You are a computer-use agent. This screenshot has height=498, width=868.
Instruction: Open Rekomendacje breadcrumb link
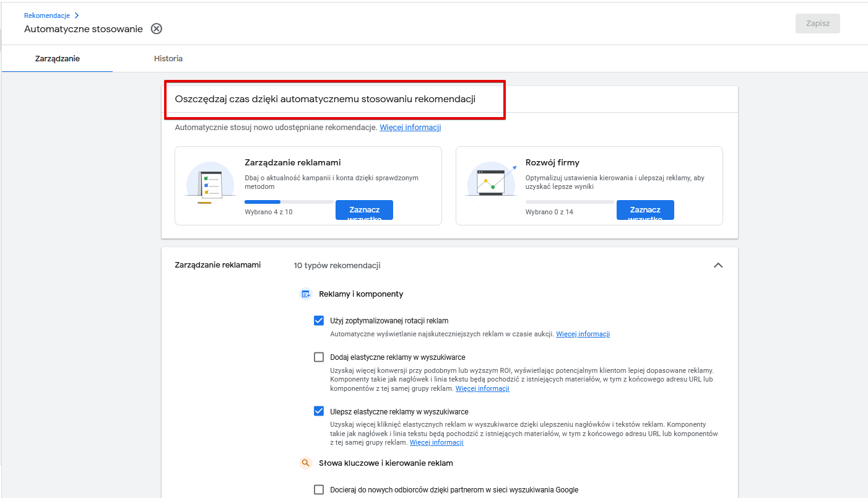tap(47, 15)
